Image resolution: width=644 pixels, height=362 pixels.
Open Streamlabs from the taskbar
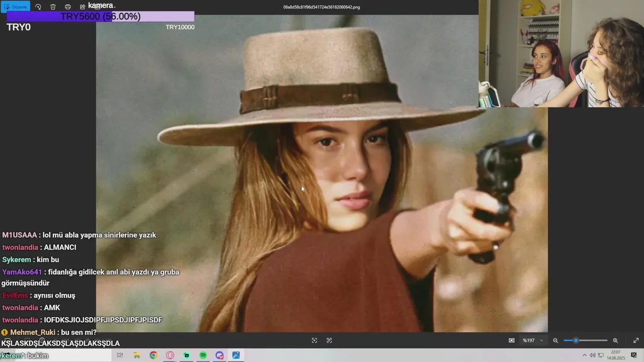(x=187, y=355)
